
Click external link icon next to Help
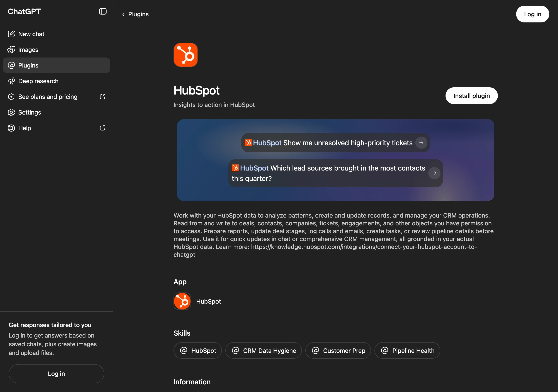tap(103, 128)
